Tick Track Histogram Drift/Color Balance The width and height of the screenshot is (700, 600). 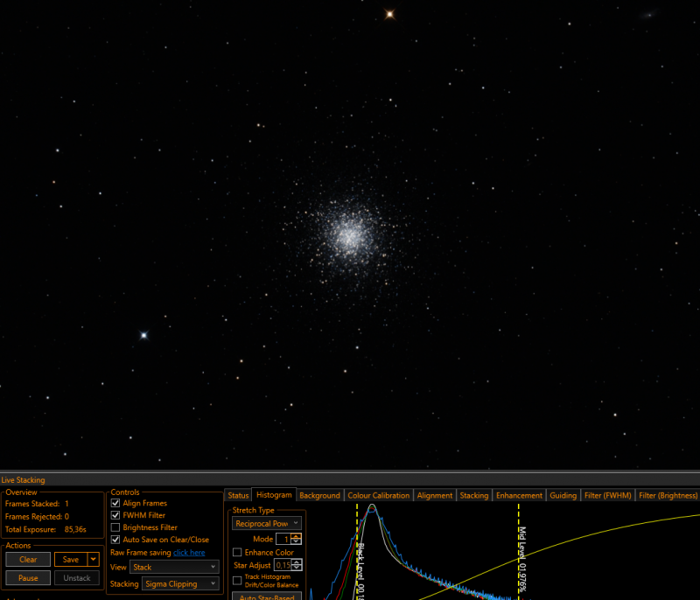[237, 581]
